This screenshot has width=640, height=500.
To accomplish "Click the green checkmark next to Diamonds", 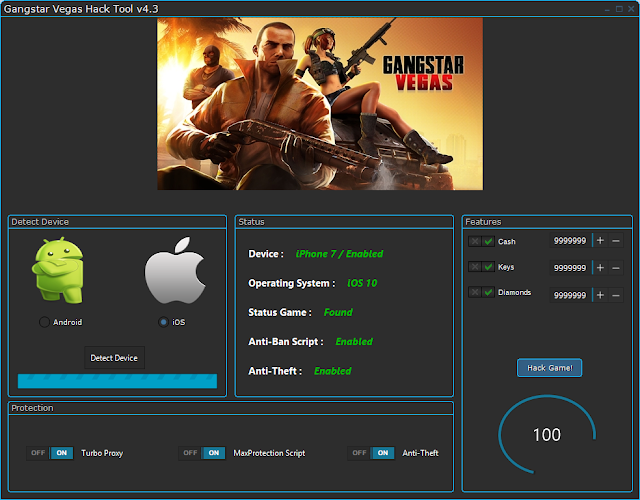I will click(488, 292).
